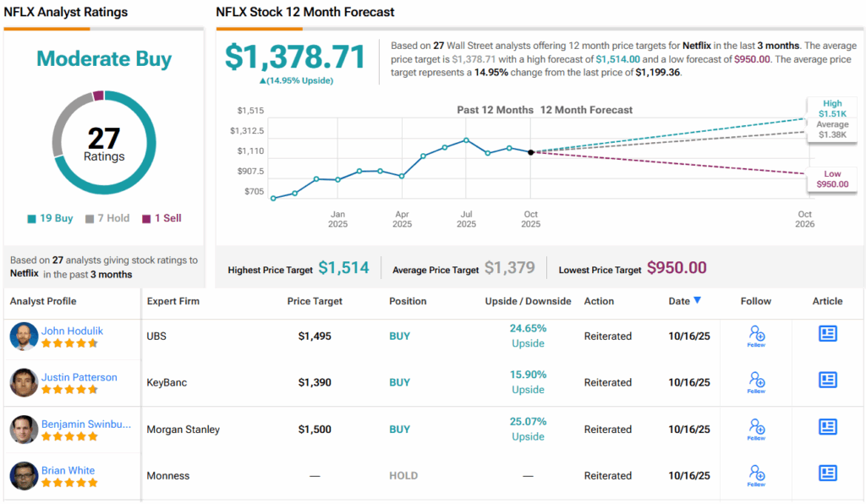866x504 pixels.
Task: Click the High $1.51K forecast label
Action: tap(830, 107)
